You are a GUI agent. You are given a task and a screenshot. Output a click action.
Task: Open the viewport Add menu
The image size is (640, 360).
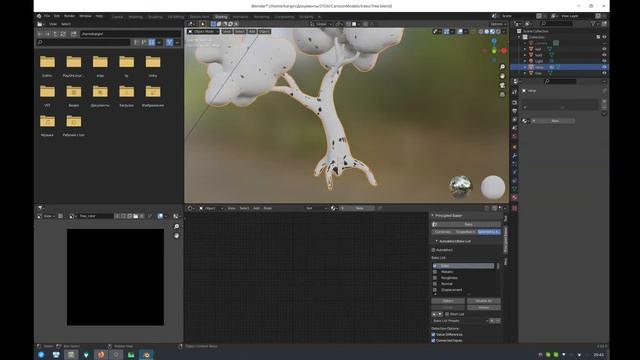(x=252, y=31)
